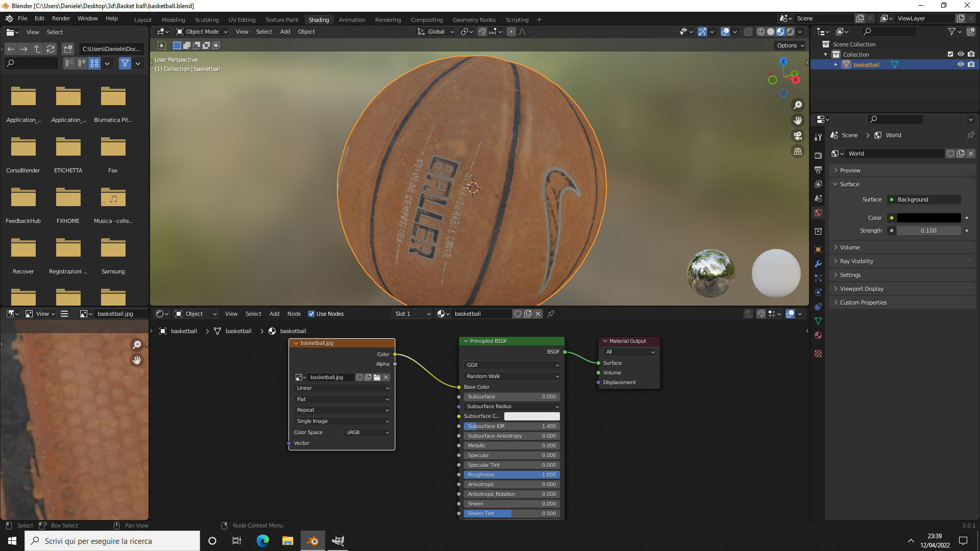Open folder icon in basketball.jpg node

(x=377, y=378)
